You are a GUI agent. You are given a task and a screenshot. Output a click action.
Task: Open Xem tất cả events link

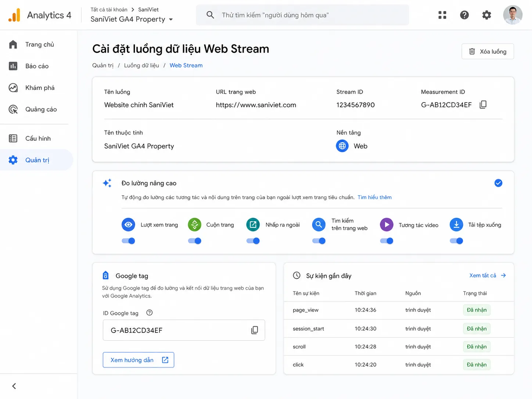point(488,275)
